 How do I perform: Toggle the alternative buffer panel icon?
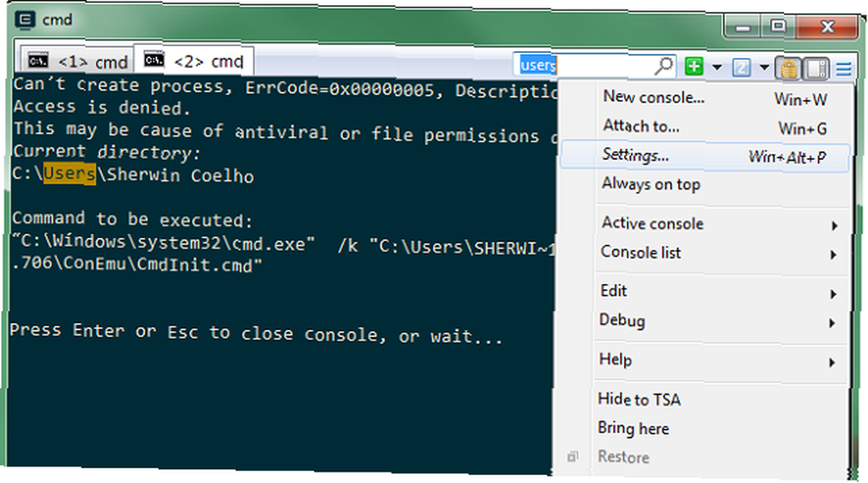pyautogui.click(x=817, y=69)
